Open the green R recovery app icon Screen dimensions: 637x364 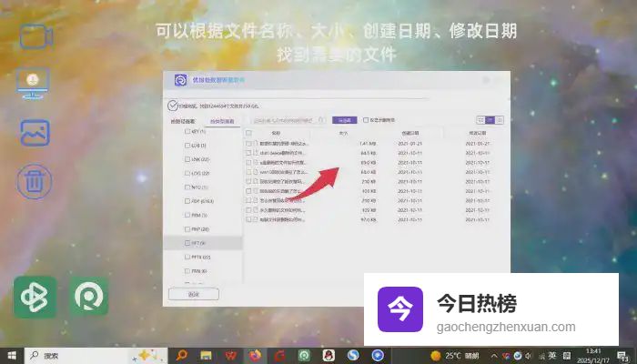coord(89,297)
